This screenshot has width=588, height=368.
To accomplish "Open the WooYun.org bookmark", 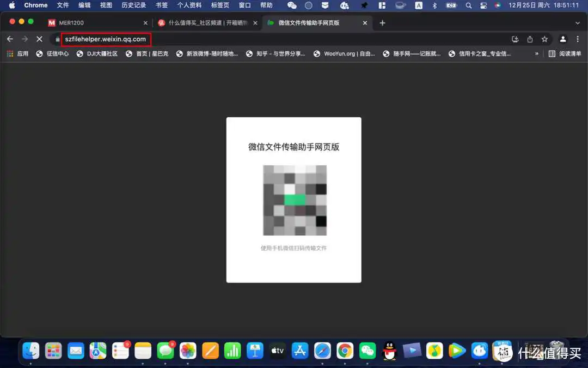I will point(344,53).
